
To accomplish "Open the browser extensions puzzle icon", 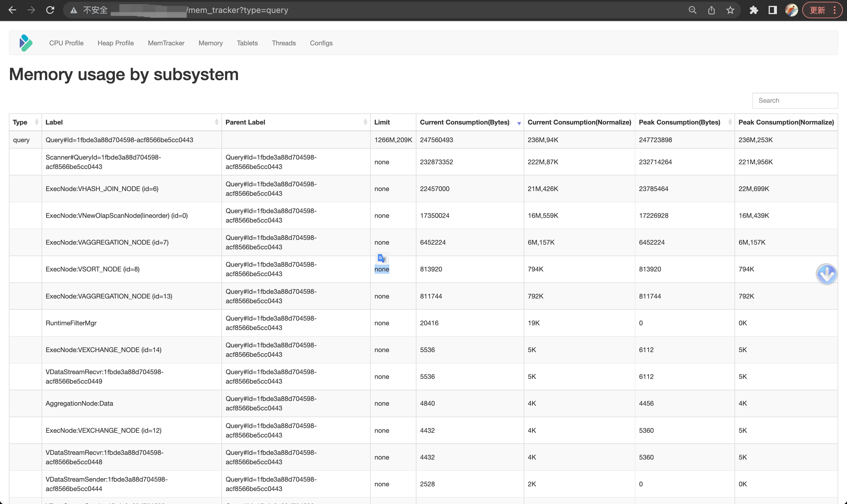I will pyautogui.click(x=754, y=10).
